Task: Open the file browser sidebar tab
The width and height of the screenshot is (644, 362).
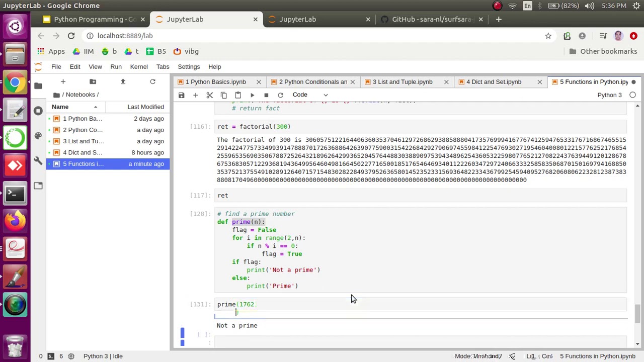Action: [38, 86]
